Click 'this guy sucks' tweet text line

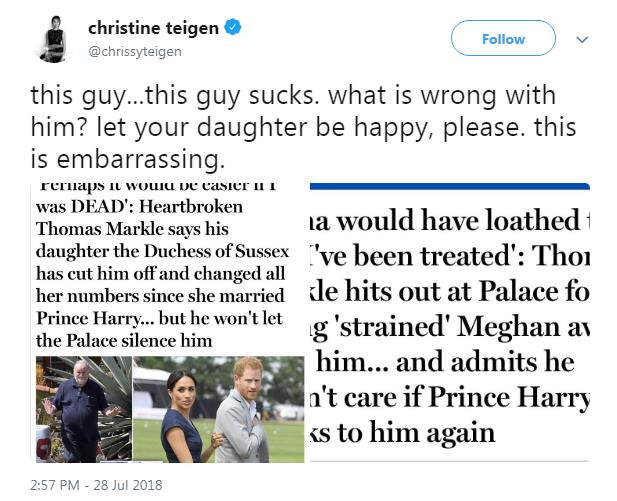[x=293, y=95]
